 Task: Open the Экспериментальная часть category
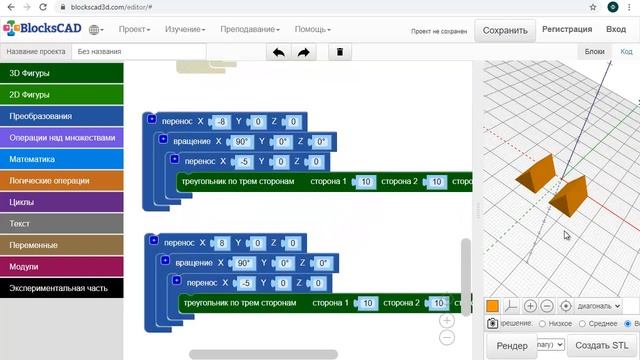[62, 288]
